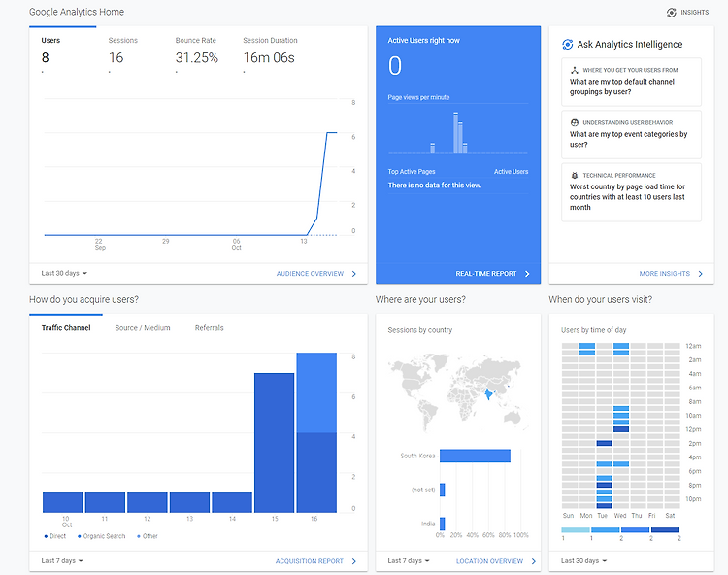The width and height of the screenshot is (728, 575).
Task: Click the light blue segment of bar 16
Action: pos(316,393)
